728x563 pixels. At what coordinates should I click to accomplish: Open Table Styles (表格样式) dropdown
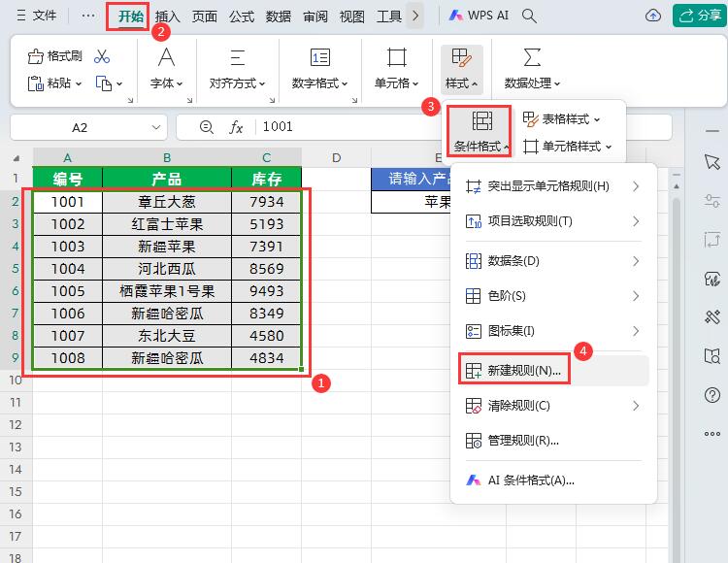(561, 119)
